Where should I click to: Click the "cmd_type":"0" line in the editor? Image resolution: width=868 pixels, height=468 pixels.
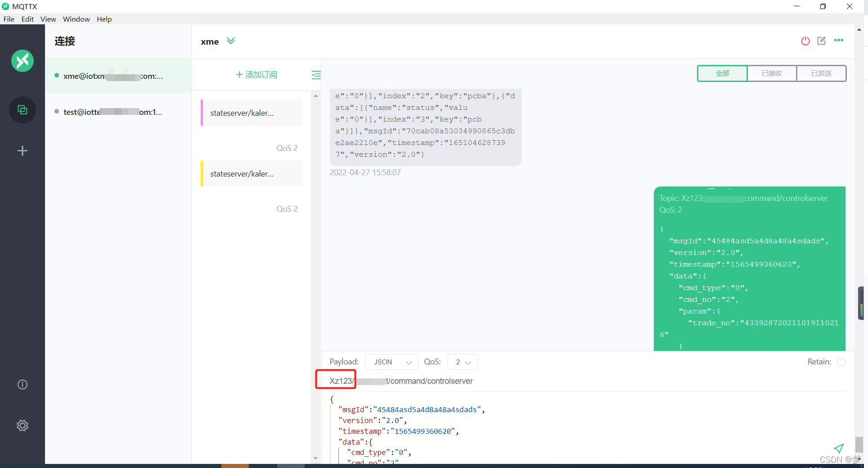tap(379, 452)
